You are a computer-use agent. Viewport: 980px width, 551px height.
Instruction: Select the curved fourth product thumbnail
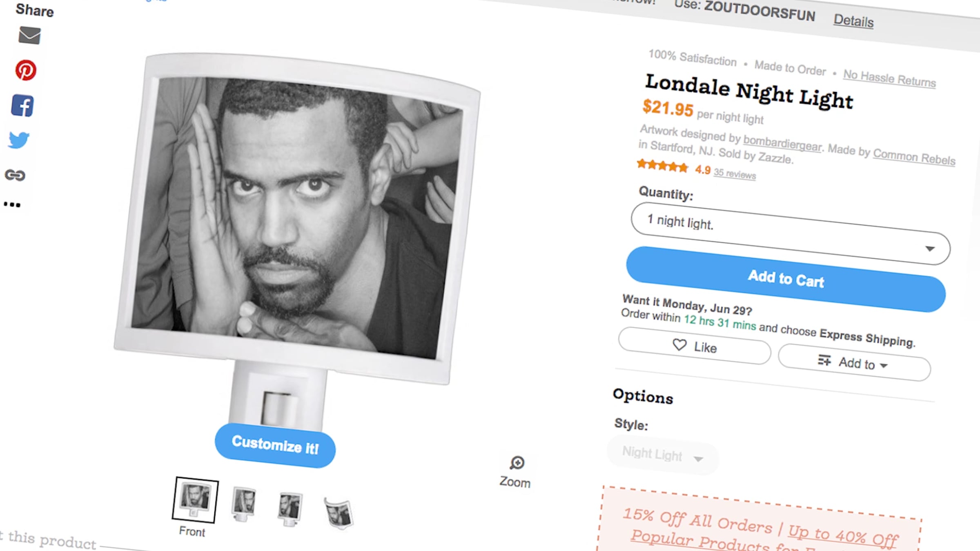coord(339,513)
